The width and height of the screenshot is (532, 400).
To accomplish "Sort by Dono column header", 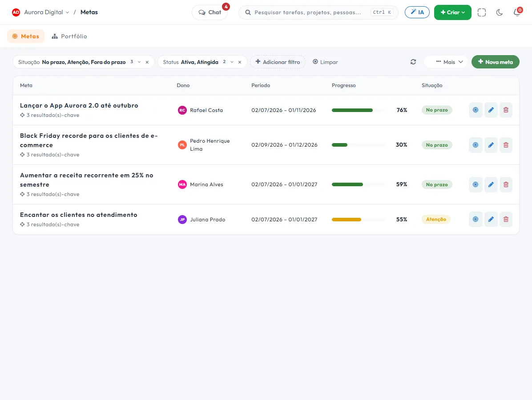I will tap(183, 85).
